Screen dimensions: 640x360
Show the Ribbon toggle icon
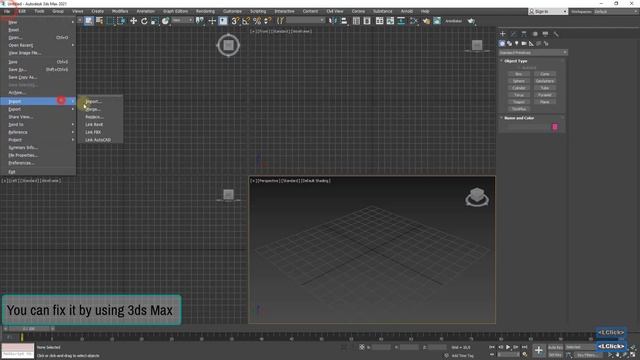[380, 21]
